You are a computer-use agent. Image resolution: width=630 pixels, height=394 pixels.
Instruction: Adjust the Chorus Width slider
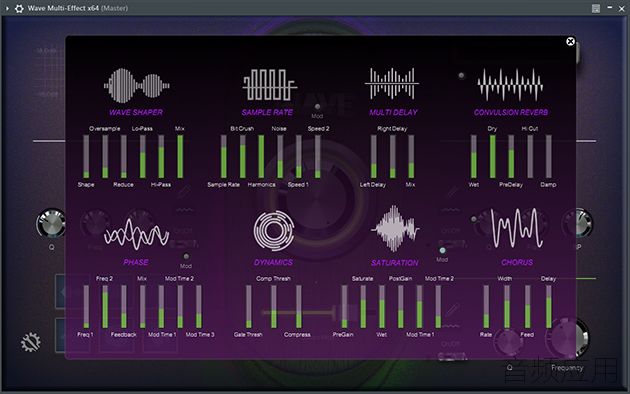click(x=507, y=306)
